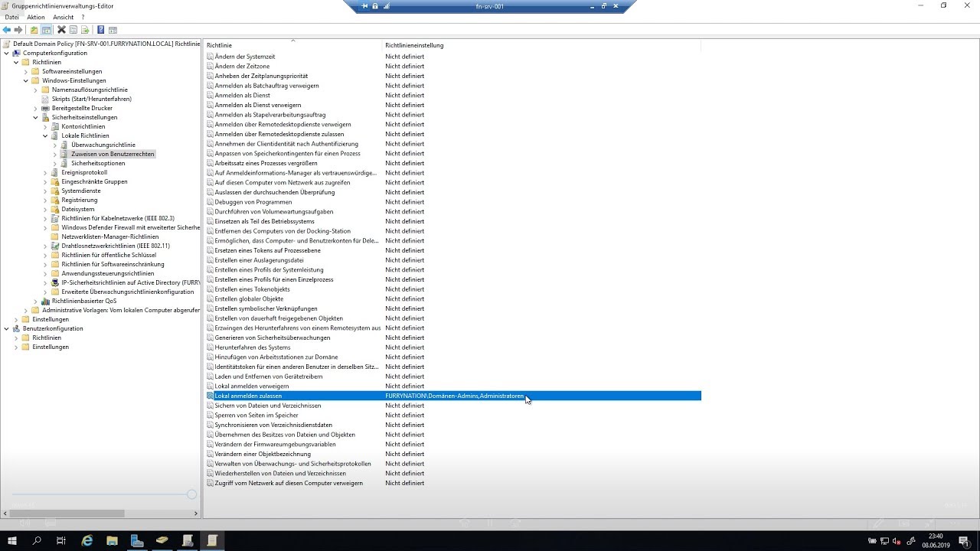
Task: Click the Forward arrow toolbar icon
Action: pos(18,30)
